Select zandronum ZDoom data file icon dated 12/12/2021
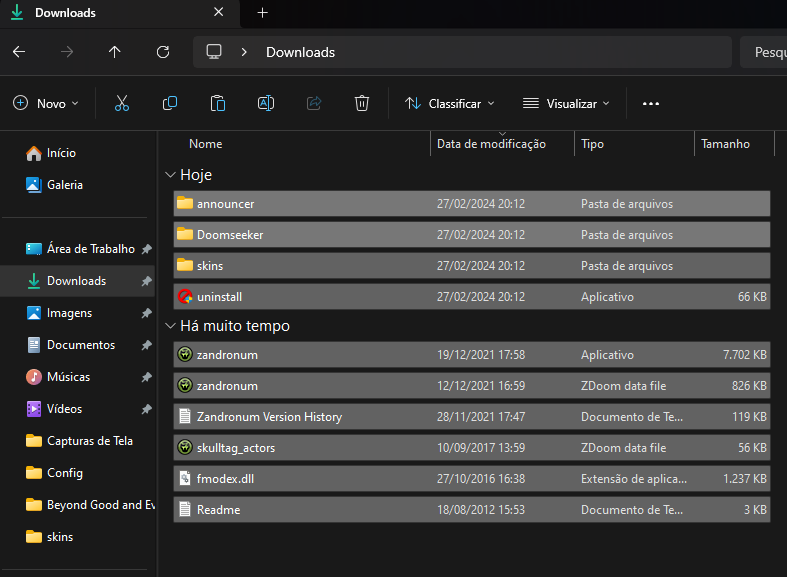 pyautogui.click(x=185, y=386)
